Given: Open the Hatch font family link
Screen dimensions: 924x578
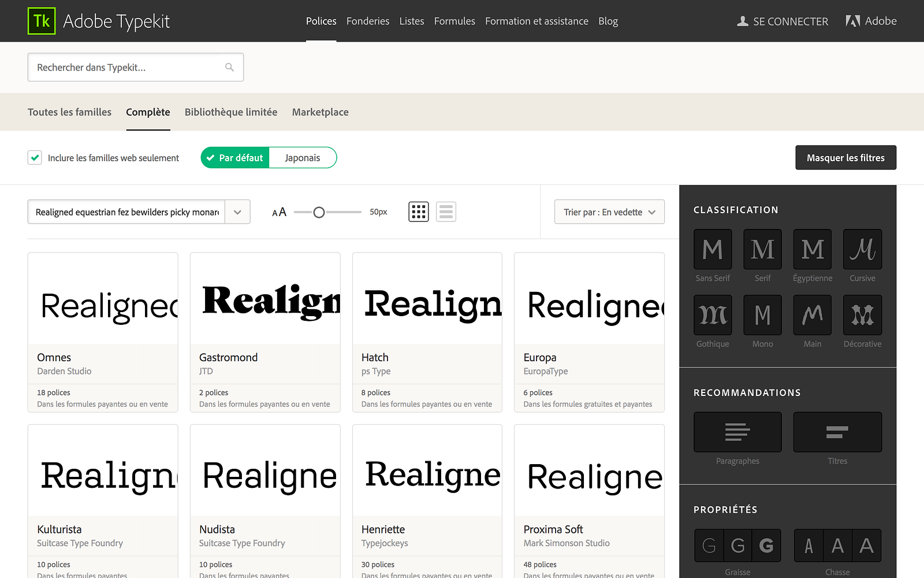Looking at the screenshot, I should click(375, 357).
